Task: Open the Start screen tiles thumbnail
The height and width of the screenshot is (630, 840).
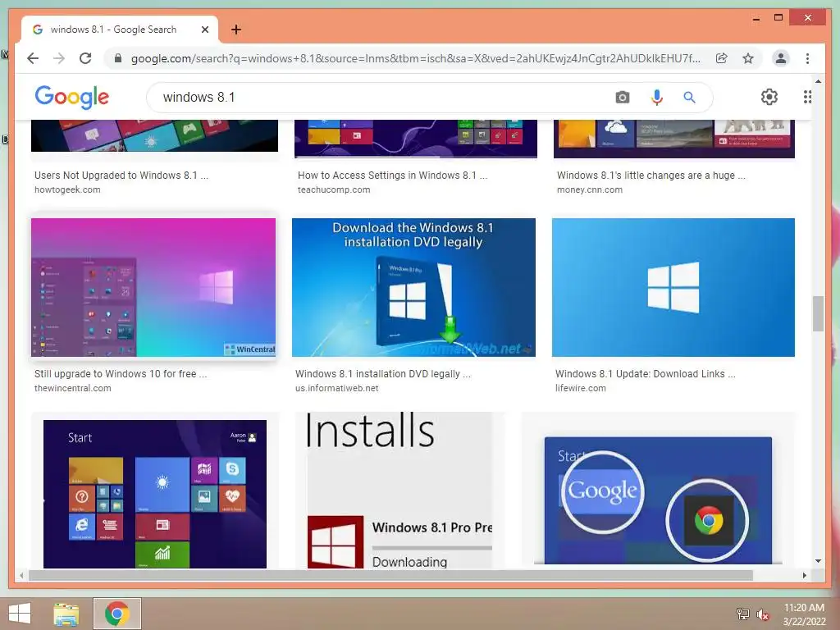Action: click(155, 493)
